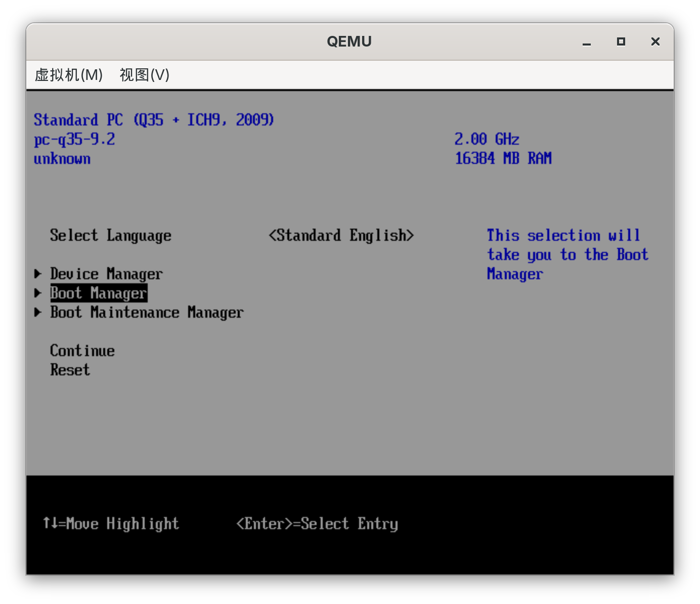Screen dimensions: 700x604
Task: Close the QEMU window
Action: click(x=655, y=41)
